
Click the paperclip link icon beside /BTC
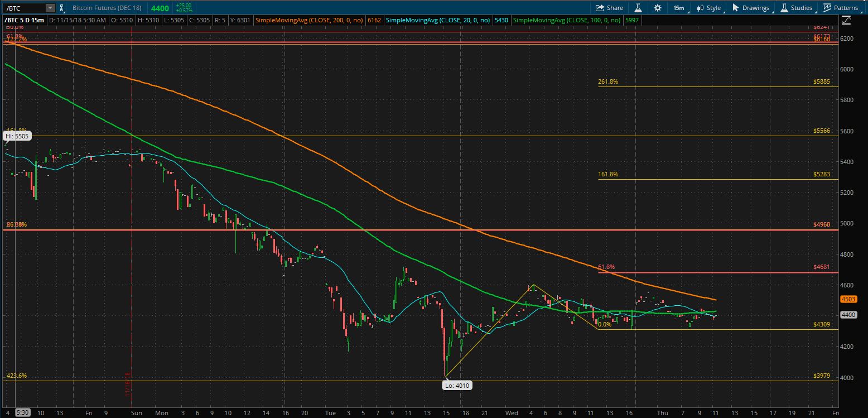click(x=60, y=7)
